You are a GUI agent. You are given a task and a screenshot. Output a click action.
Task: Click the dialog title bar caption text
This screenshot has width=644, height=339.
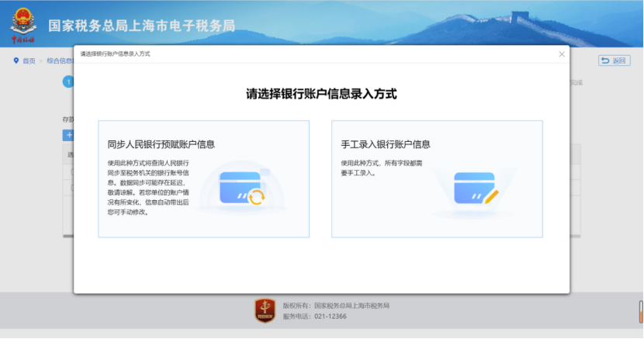115,54
